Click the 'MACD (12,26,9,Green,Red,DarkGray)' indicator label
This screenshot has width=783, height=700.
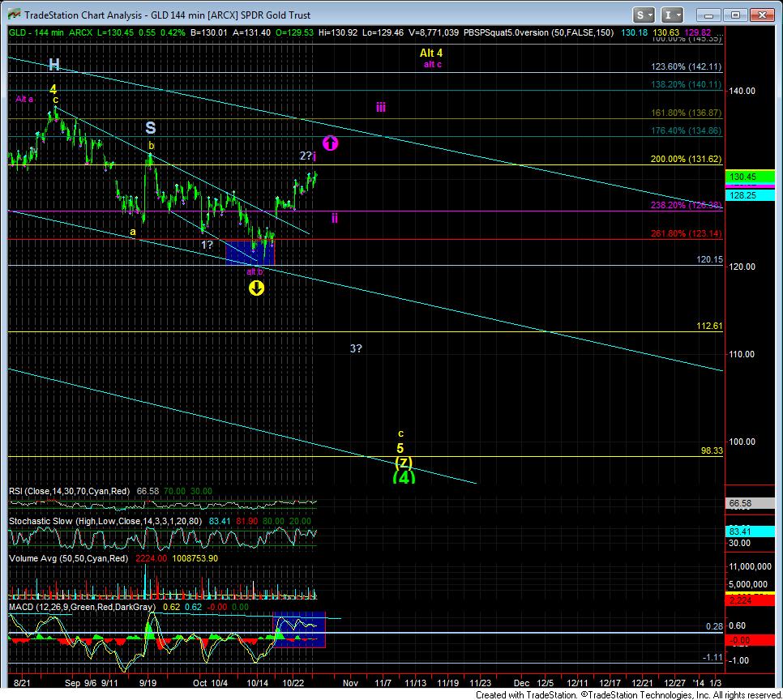pos(83,607)
